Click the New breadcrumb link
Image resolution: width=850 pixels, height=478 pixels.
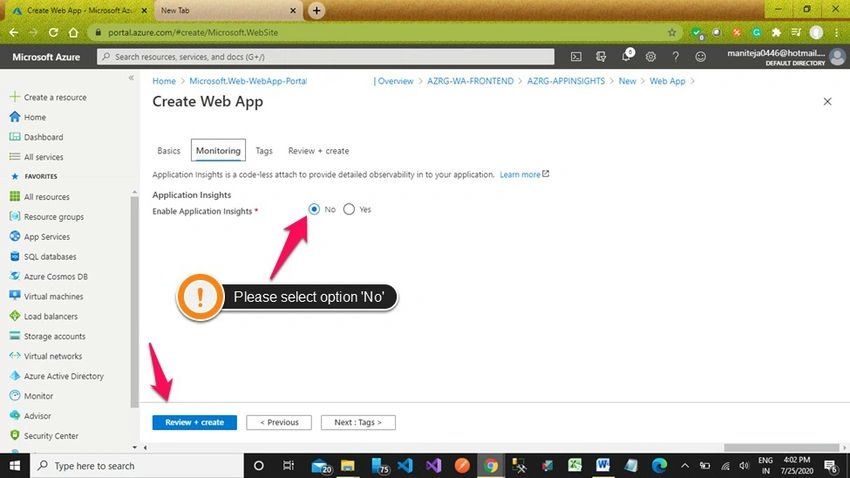point(627,81)
